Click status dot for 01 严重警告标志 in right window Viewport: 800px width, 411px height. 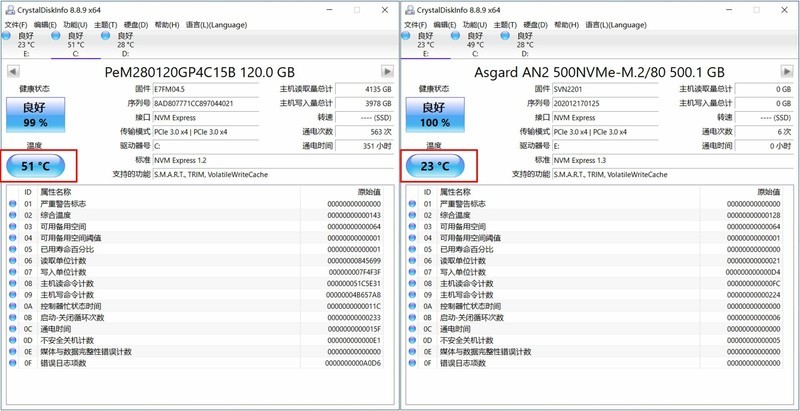tap(412, 204)
